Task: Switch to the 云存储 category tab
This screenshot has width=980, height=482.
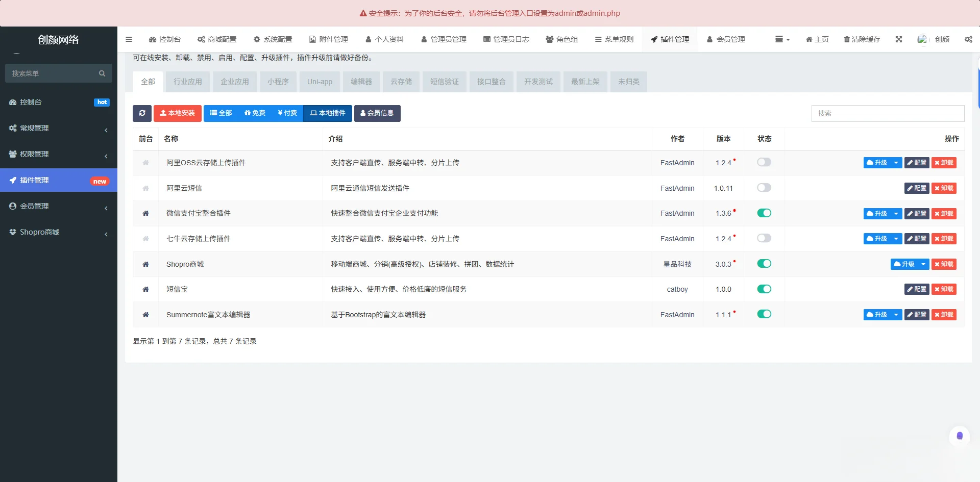Action: coord(401,82)
